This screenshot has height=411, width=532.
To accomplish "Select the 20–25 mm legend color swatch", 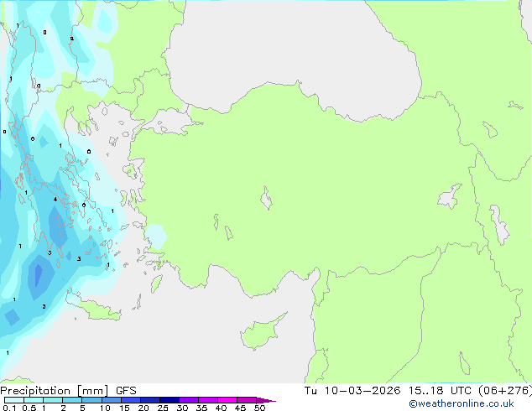I will pos(150,400).
